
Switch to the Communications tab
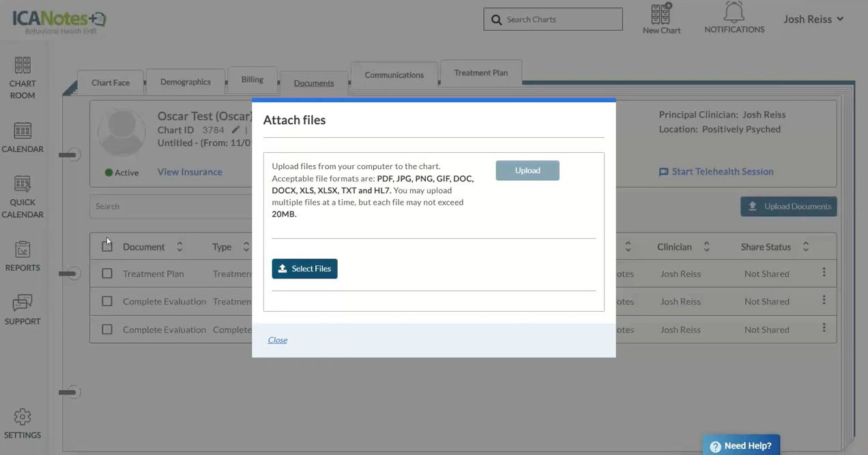(394, 75)
